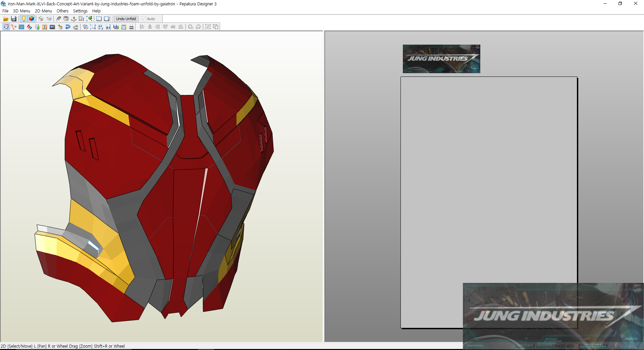This screenshot has height=350, width=644.
Task: Click the blue undo arrow icon
Action: coord(68,27)
